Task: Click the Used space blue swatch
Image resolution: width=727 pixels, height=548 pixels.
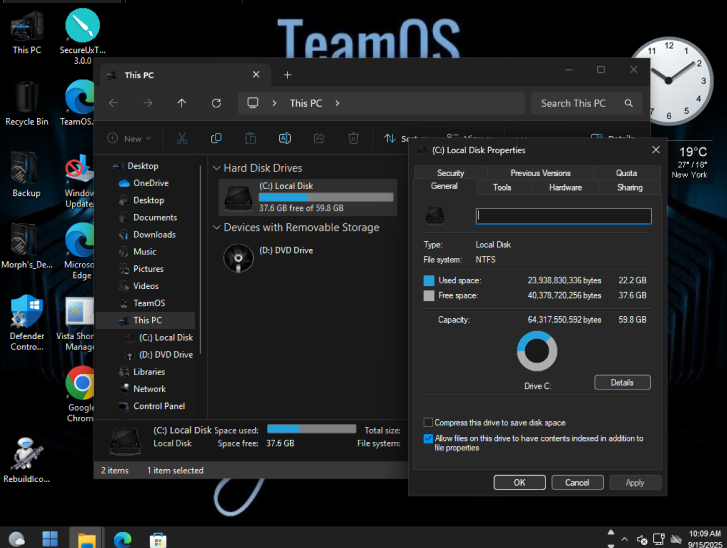Action: pos(429,280)
